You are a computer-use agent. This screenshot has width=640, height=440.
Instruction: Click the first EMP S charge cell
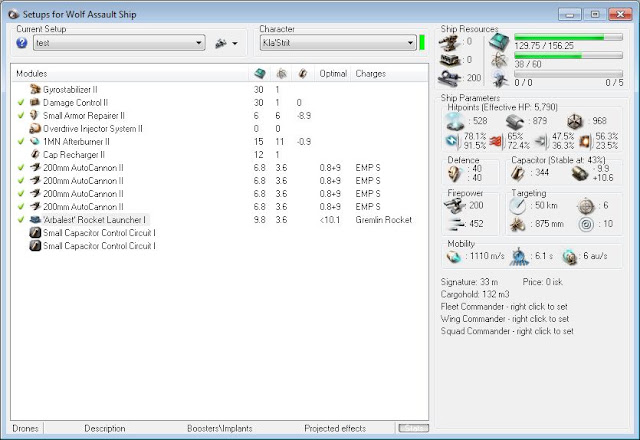[x=368, y=168]
